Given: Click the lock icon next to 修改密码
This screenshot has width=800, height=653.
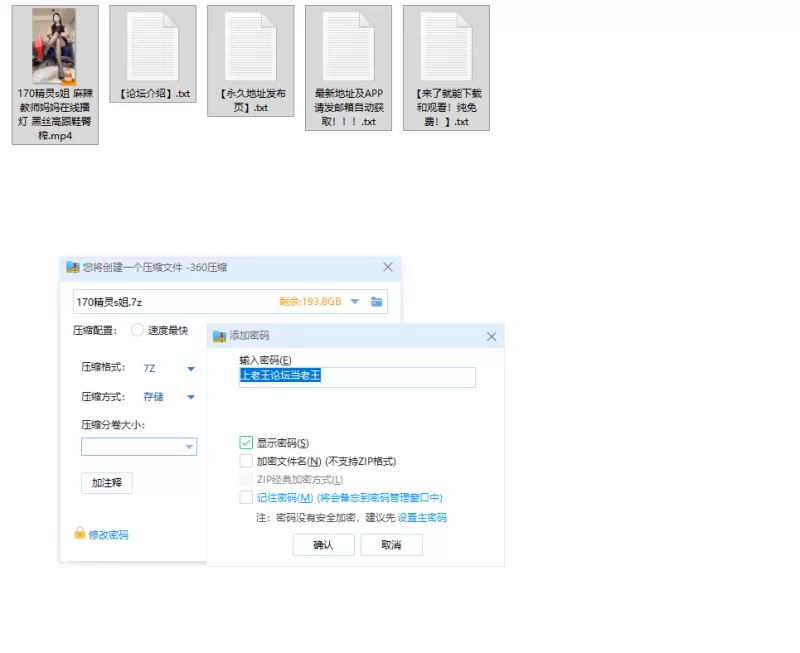Looking at the screenshot, I should click(80, 534).
